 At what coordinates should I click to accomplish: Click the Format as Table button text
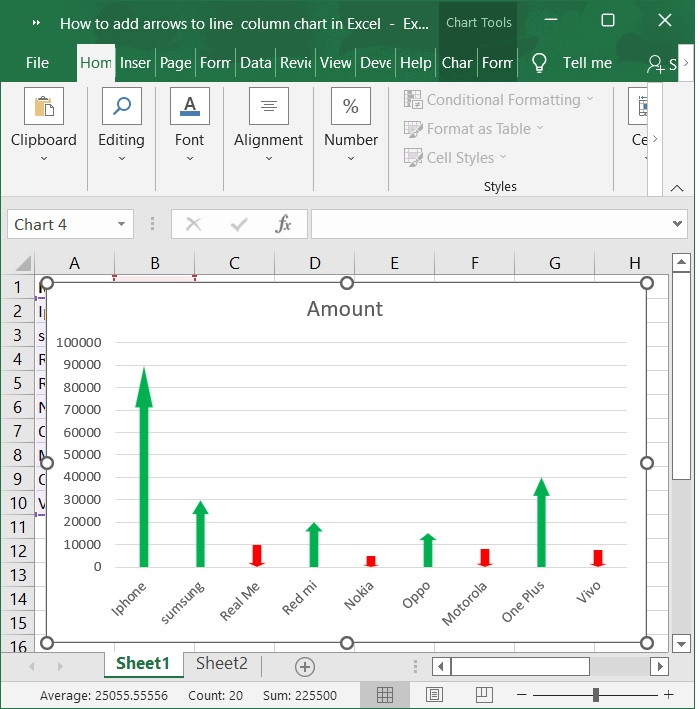pyautogui.click(x=478, y=129)
